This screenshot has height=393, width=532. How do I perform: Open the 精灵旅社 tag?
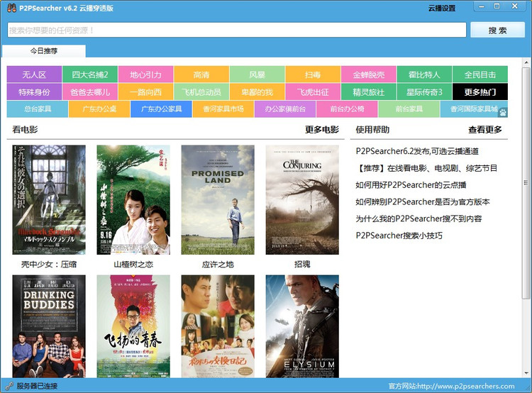(x=368, y=92)
